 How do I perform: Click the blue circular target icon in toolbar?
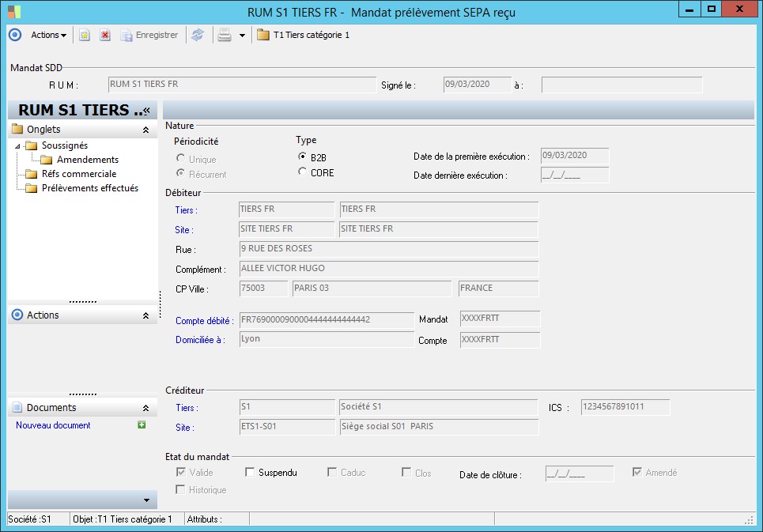click(15, 35)
